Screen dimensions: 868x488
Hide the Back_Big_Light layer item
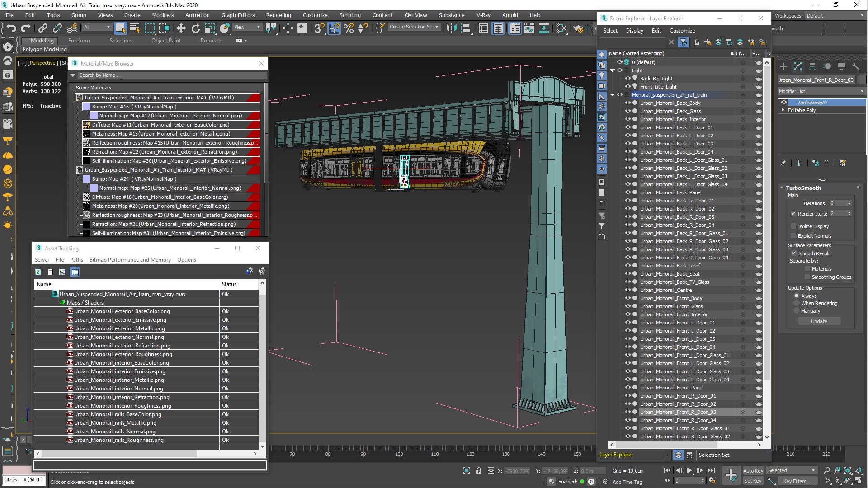point(627,79)
